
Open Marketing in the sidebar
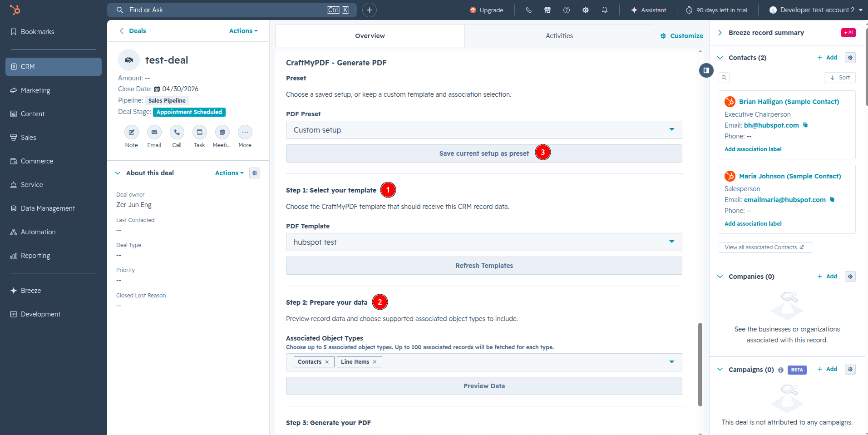point(54,90)
